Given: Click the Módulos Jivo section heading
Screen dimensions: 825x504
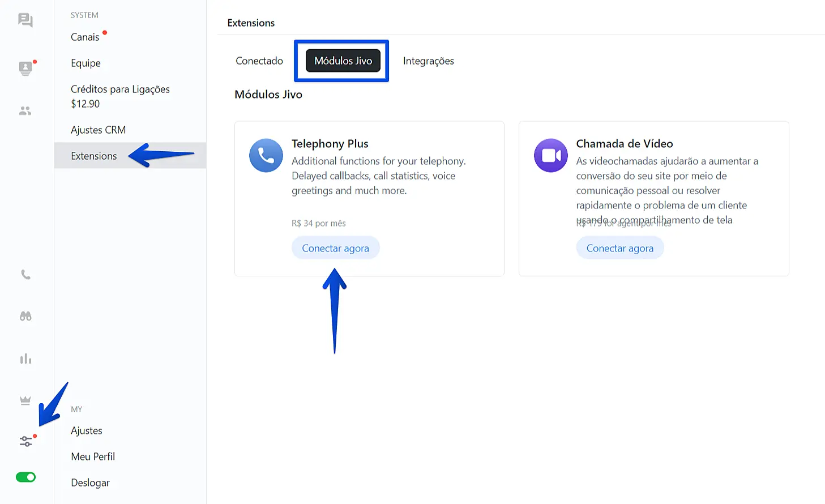Looking at the screenshot, I should [268, 95].
